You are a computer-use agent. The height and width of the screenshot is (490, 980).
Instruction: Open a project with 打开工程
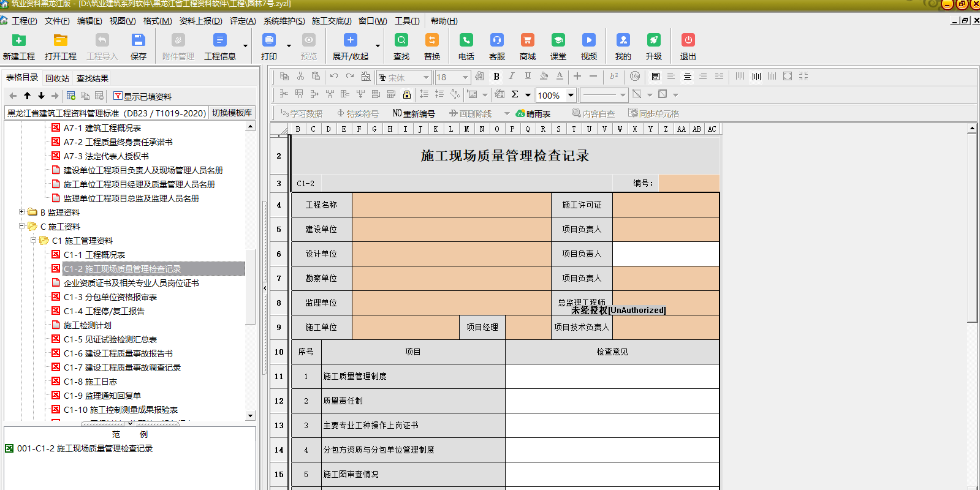tap(60, 41)
